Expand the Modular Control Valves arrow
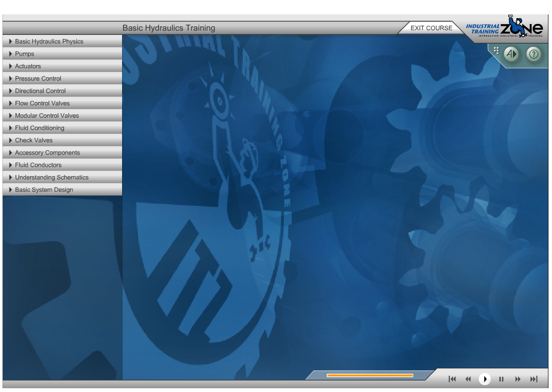The height and width of the screenshot is (392, 552). coord(10,115)
